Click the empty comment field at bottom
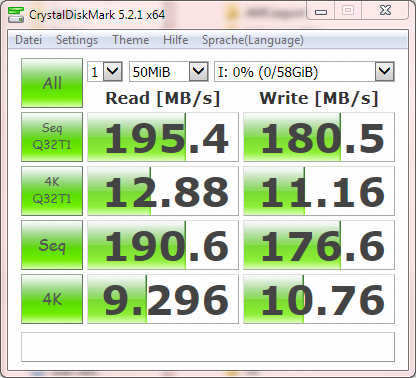The width and height of the screenshot is (416, 378). tap(208, 347)
